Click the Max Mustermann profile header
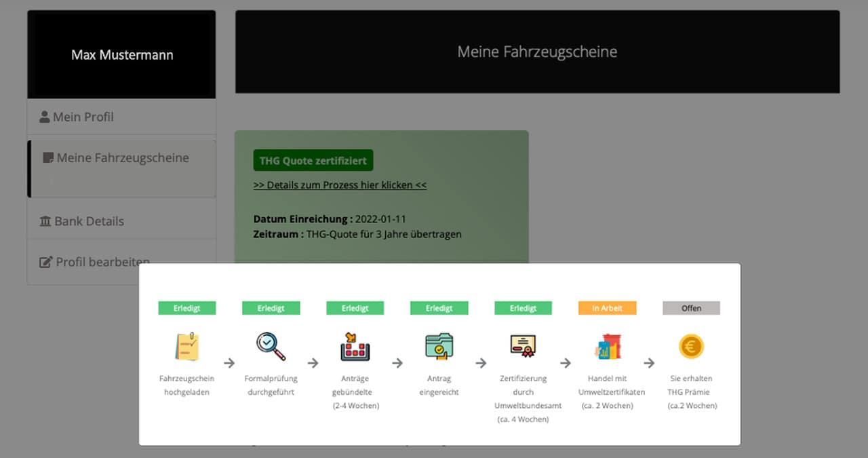This screenshot has width=868, height=458. click(122, 55)
